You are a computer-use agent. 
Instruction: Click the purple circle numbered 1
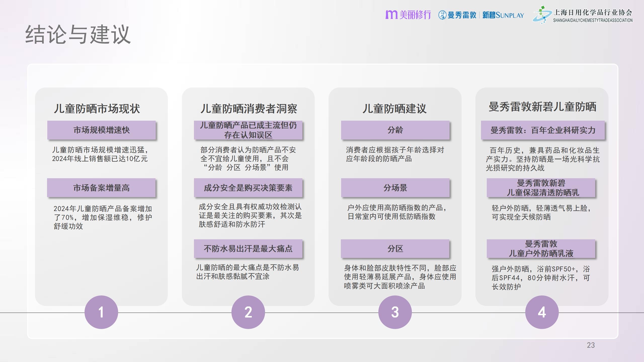[x=101, y=312]
